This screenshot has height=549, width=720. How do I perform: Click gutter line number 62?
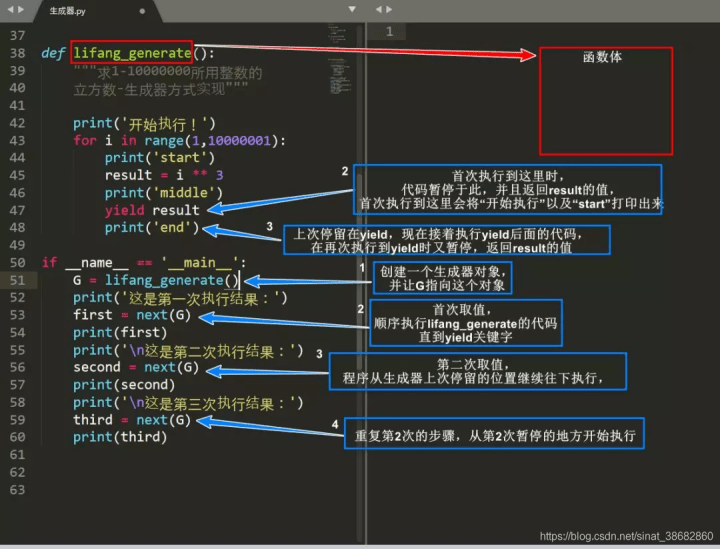point(17,472)
